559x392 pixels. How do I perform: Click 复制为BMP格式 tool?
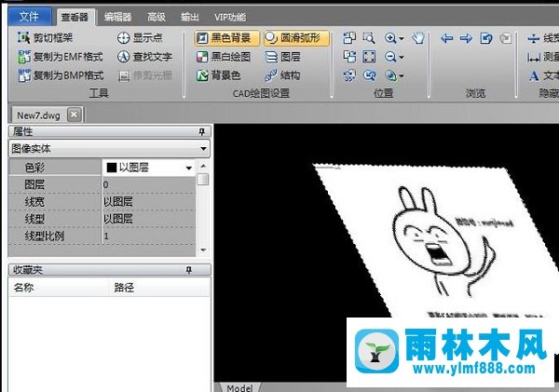(x=61, y=75)
